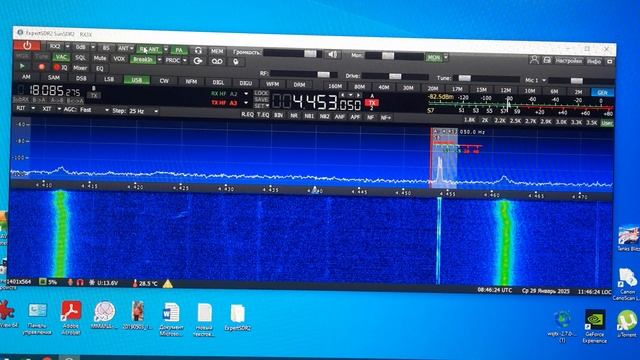The height and width of the screenshot is (360, 640).
Task: Click the red power button
Action: (27, 45)
